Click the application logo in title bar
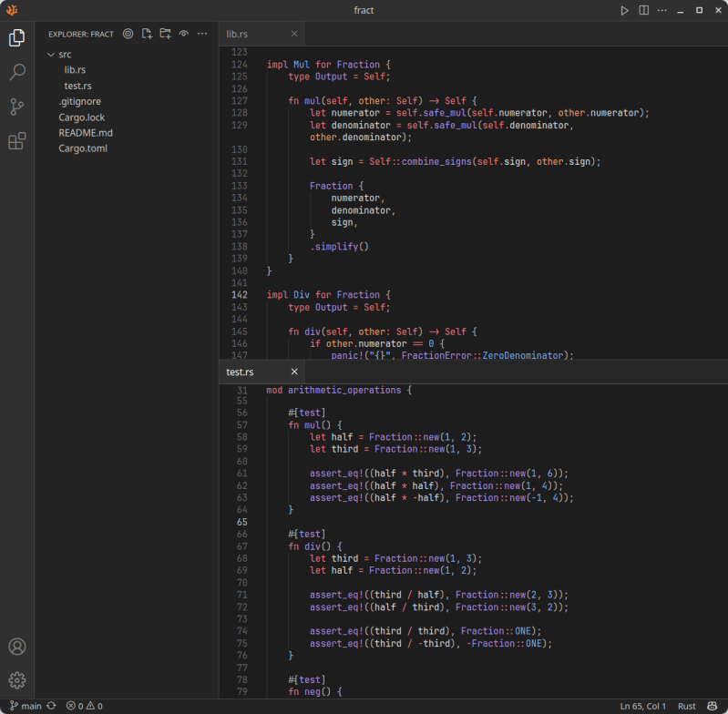This screenshot has width=728, height=714. (12, 10)
